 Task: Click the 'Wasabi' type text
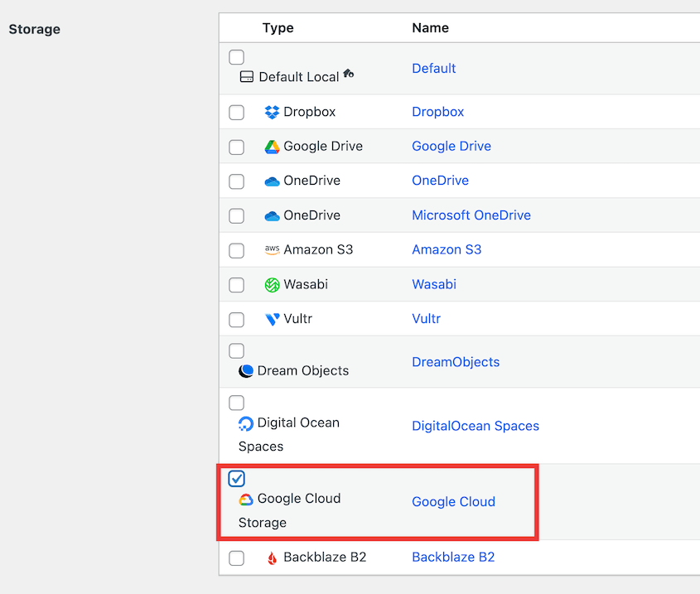pyautogui.click(x=306, y=284)
